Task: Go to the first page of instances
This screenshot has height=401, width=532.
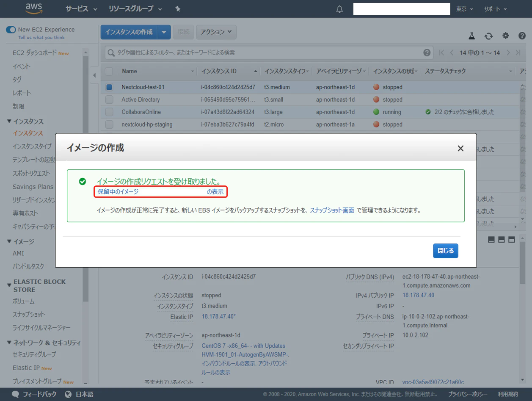Action: click(441, 53)
